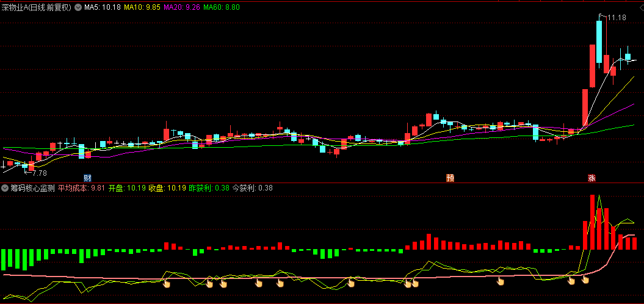Click the leftmost hand signal icon
The height and width of the screenshot is (304, 644).
point(166,283)
